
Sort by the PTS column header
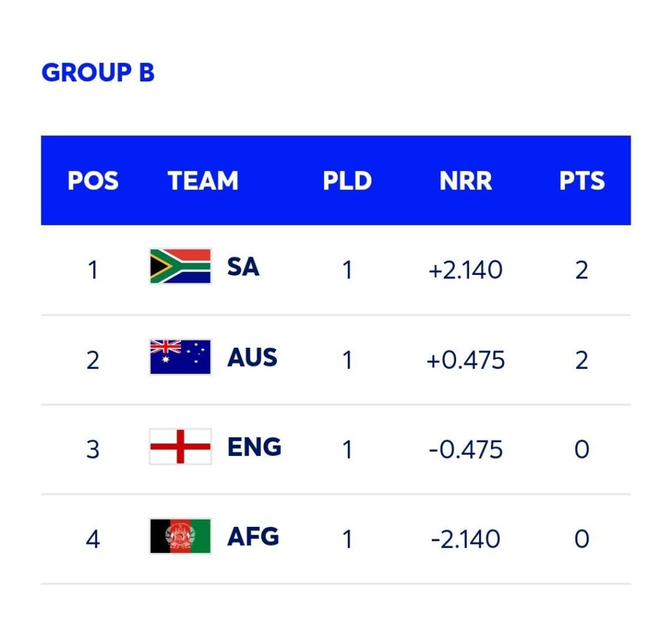tap(581, 180)
